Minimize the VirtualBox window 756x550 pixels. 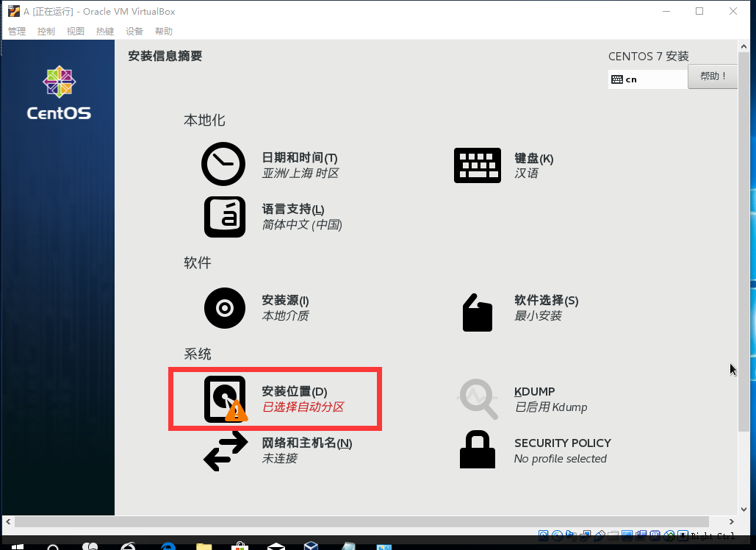point(666,11)
